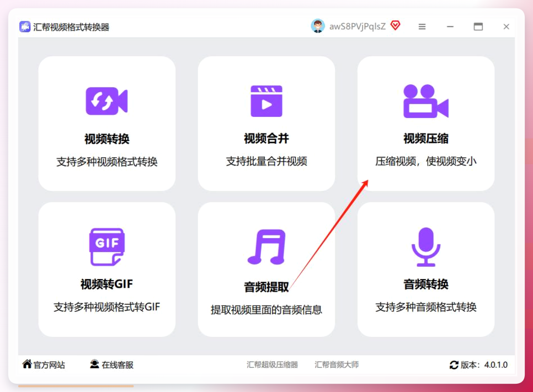
Task: Click the red VIP diamond badge
Action: point(395,25)
